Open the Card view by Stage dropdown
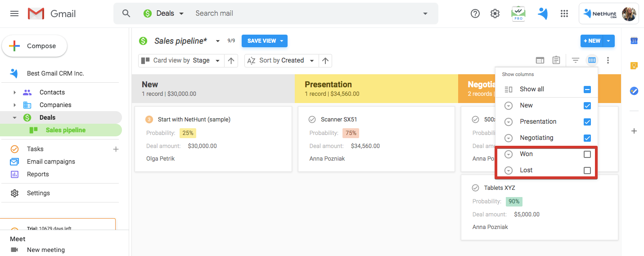The height and width of the screenshot is (256, 644). [181, 60]
